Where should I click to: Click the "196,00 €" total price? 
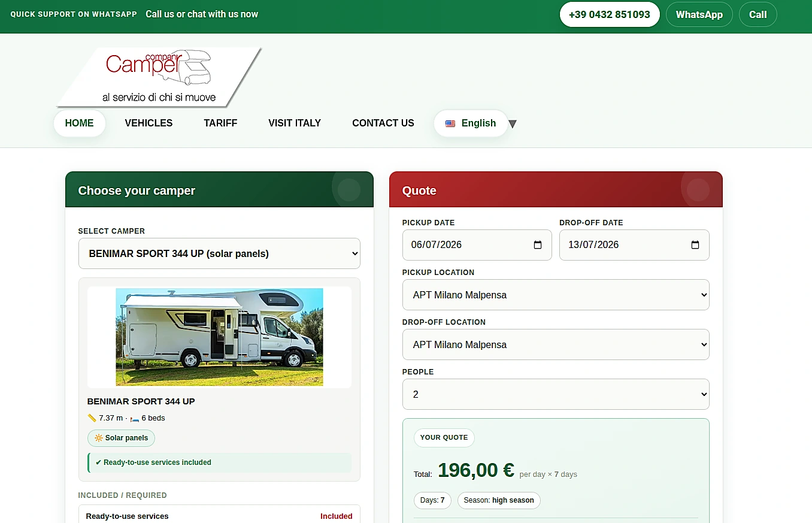tap(476, 470)
